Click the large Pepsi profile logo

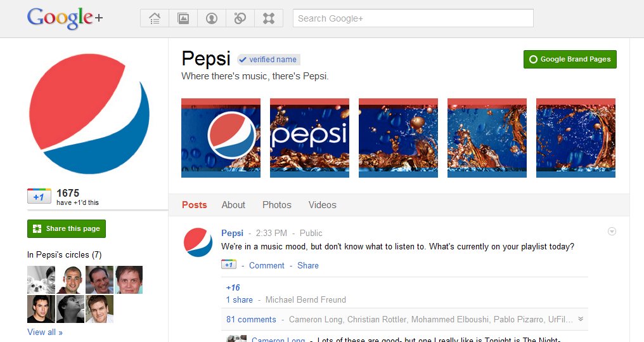pyautogui.click(x=89, y=114)
